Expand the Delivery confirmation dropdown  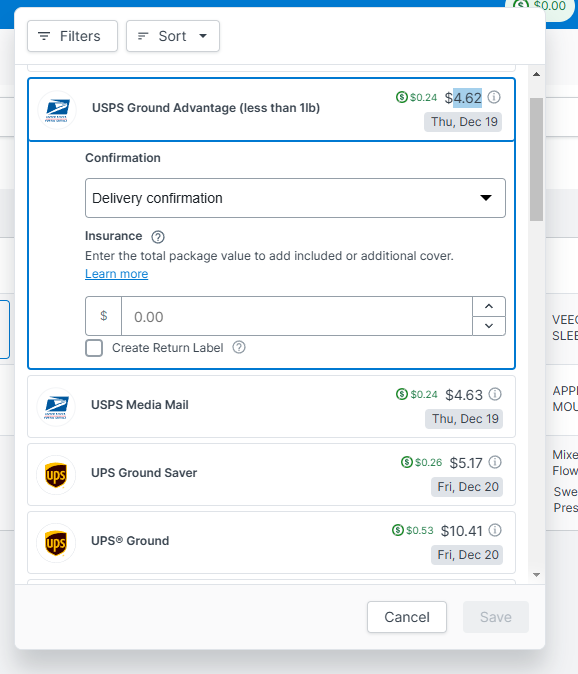click(x=295, y=198)
